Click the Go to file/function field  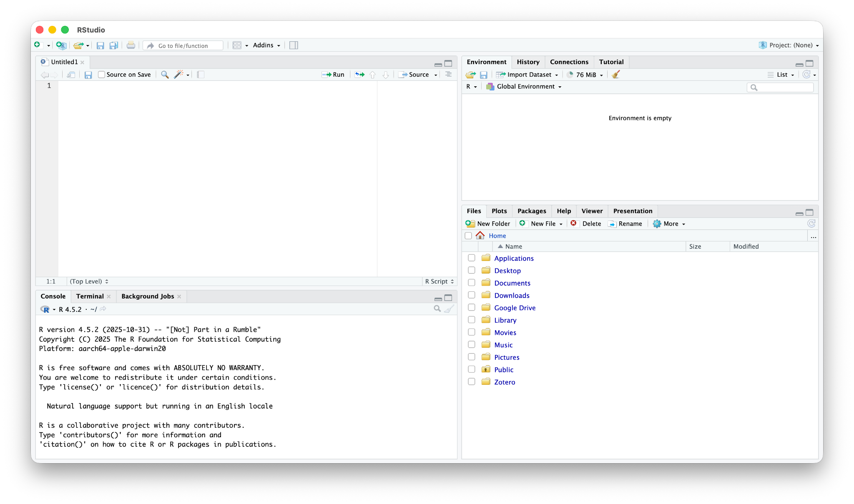pyautogui.click(x=183, y=45)
